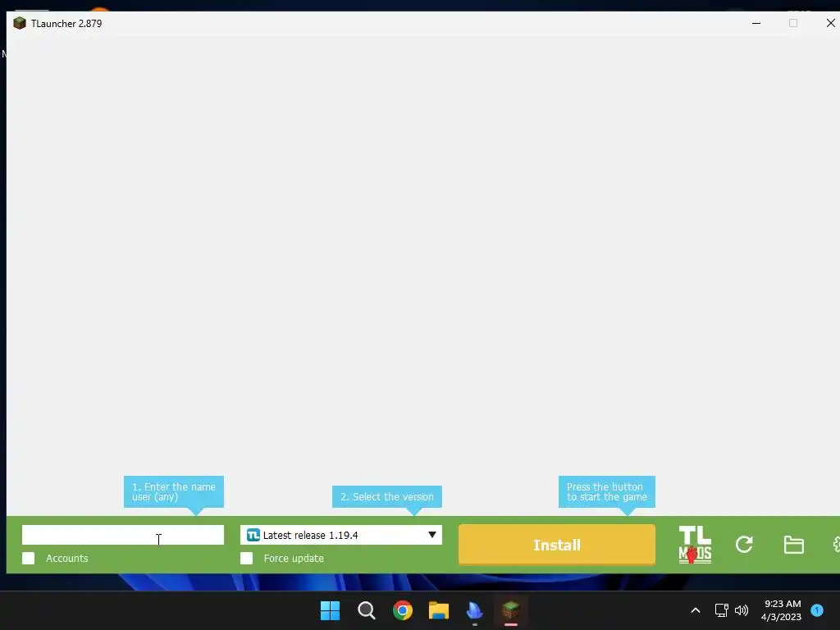Click the 'Press the button' hint bubble

point(606,492)
